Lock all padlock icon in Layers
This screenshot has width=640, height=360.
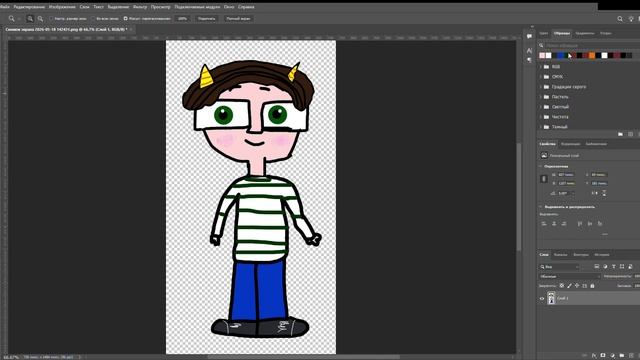click(x=592, y=286)
